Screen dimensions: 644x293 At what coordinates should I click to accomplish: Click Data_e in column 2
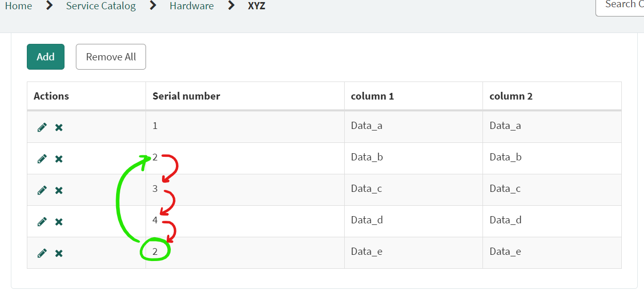pos(505,251)
